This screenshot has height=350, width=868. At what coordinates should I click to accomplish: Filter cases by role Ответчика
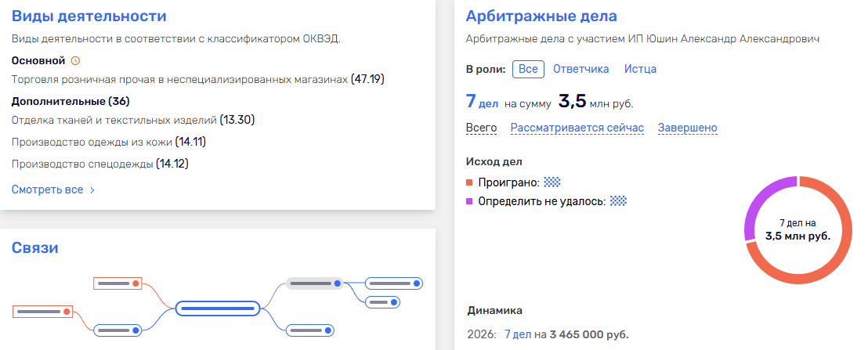[580, 69]
